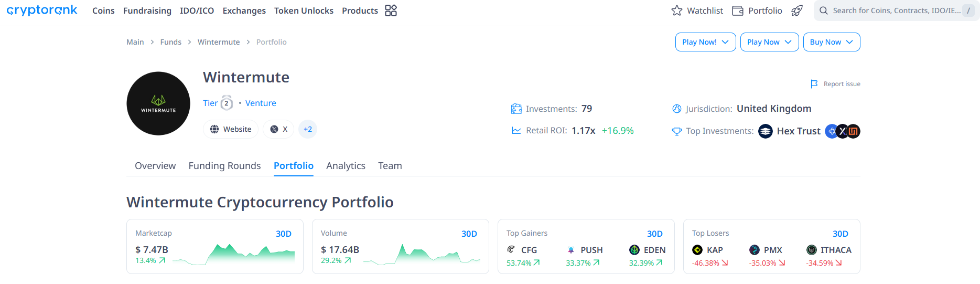Change Top Losers 30D period selector

point(841,234)
